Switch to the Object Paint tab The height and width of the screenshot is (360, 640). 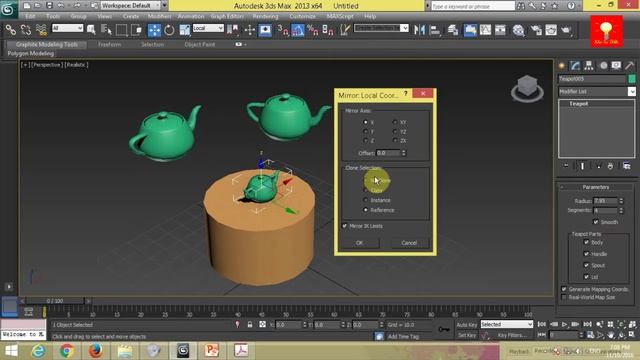tap(200, 44)
